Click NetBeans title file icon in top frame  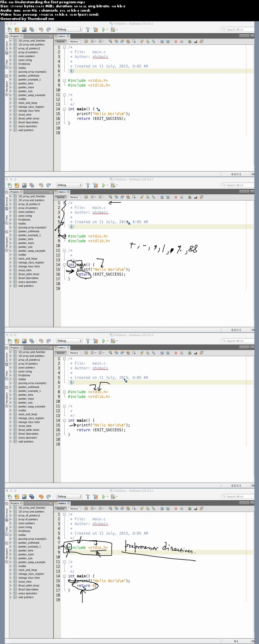click(111, 24)
